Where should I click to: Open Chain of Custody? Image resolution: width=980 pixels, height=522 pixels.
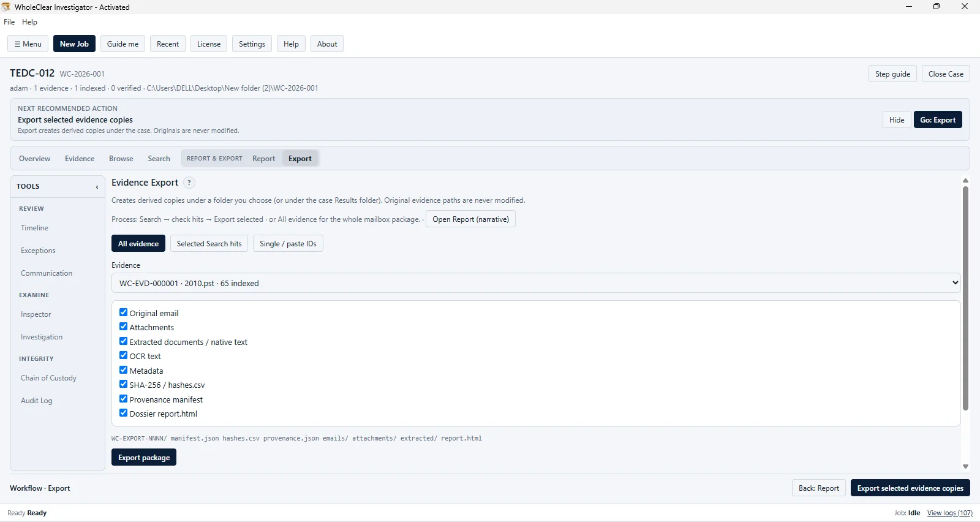tap(48, 378)
